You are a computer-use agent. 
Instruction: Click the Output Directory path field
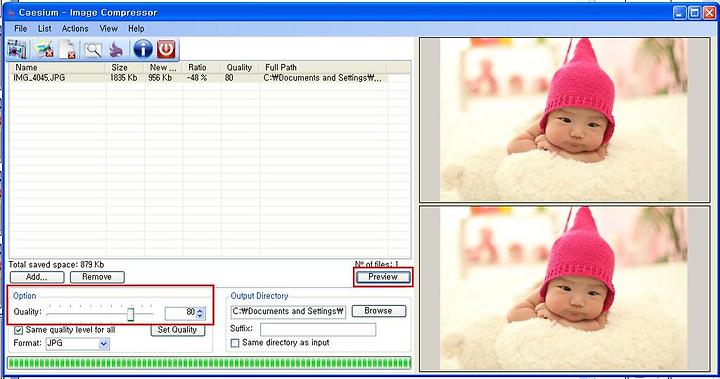[x=288, y=311]
